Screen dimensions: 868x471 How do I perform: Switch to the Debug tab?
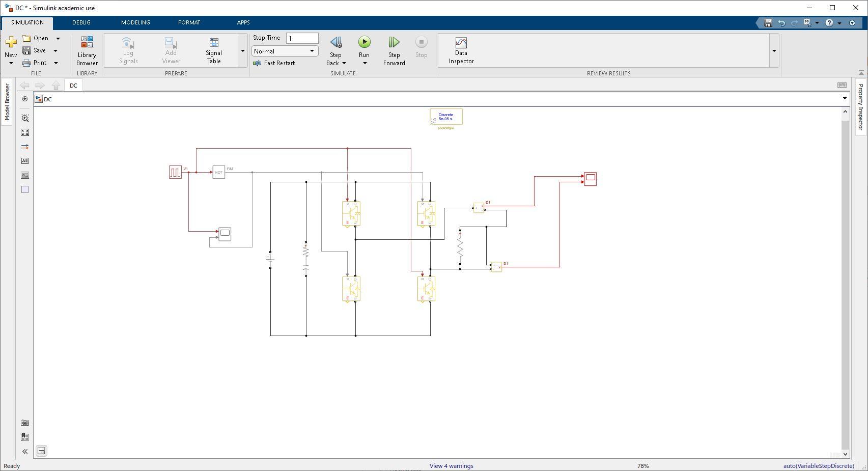pos(81,22)
